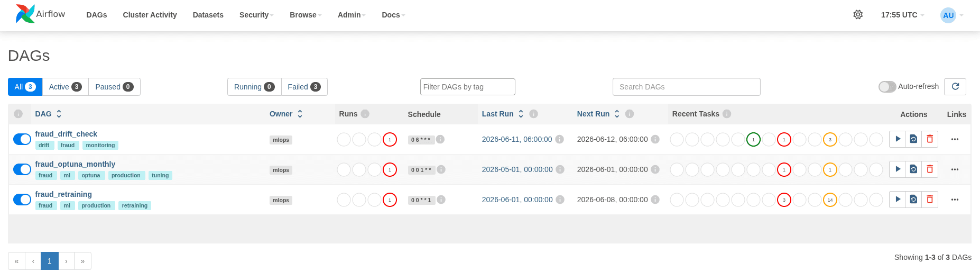Screen dimensions: 980x280
Task: Click failed run circle for fraud_drift_check
Action: point(390,140)
